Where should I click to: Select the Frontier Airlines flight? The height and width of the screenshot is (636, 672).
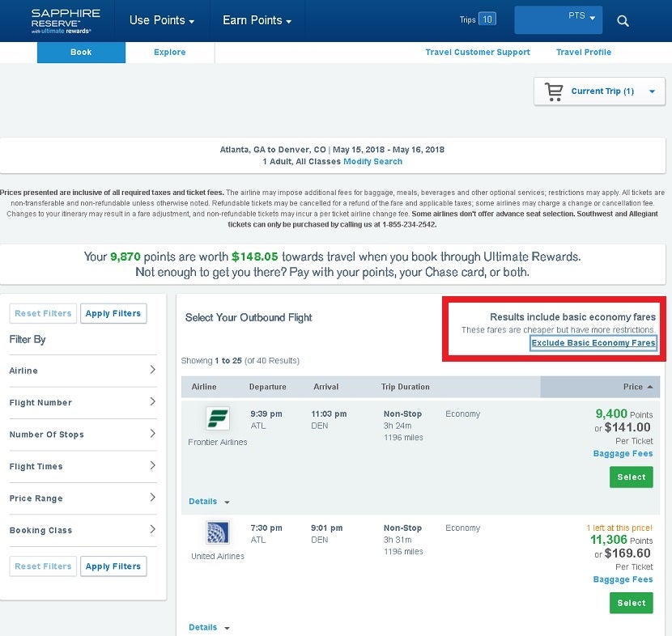pos(631,477)
